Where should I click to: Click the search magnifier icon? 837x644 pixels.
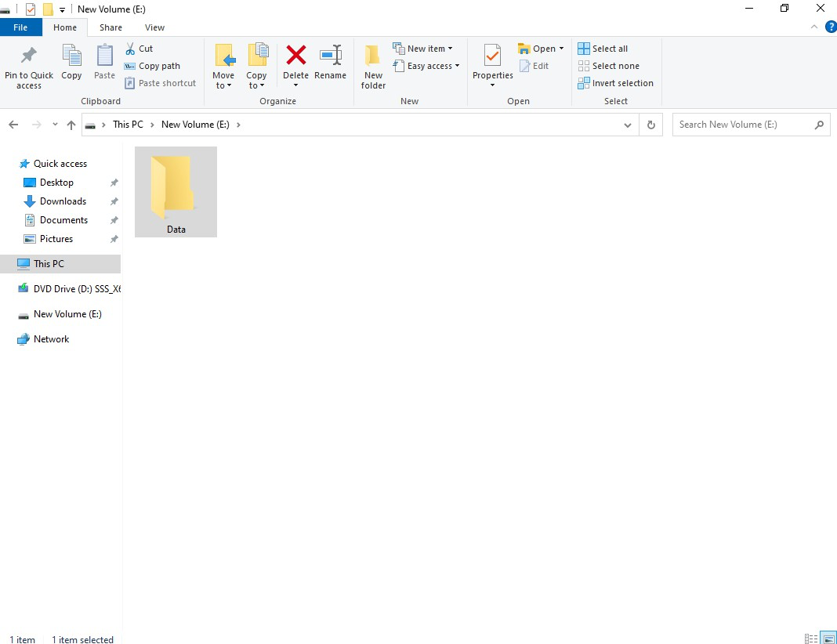click(x=820, y=125)
